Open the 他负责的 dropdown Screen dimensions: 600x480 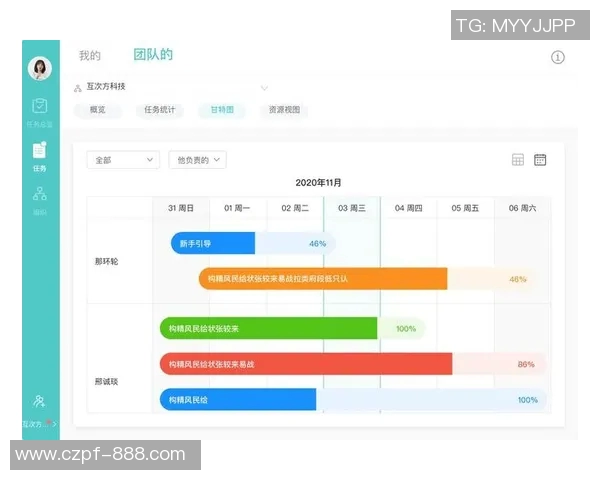(x=197, y=160)
